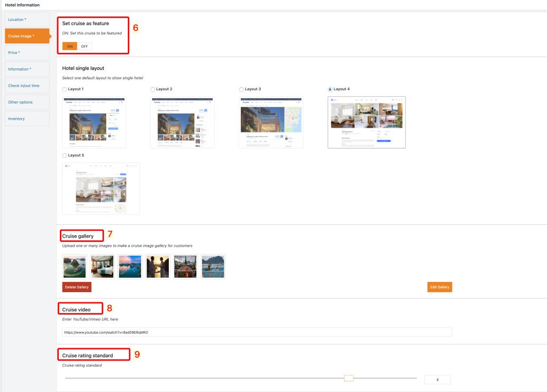
Task: Turn featured cruise setting ON
Action: 69,46
